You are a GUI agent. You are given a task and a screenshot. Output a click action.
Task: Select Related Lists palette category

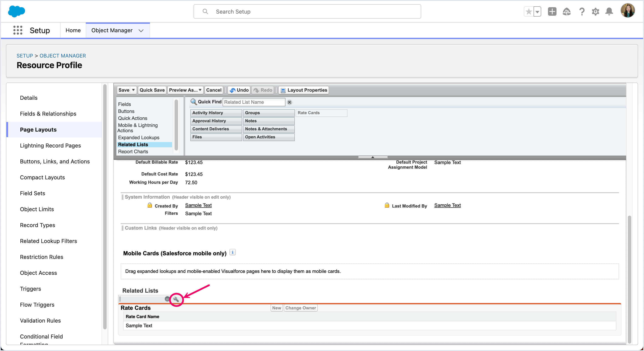[x=145, y=144]
